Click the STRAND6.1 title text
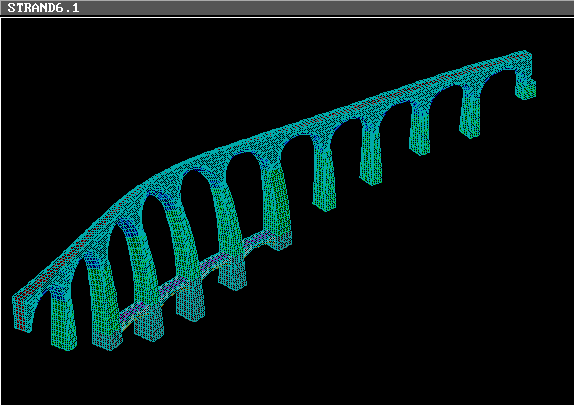This screenshot has height=410, width=574. (43, 8)
